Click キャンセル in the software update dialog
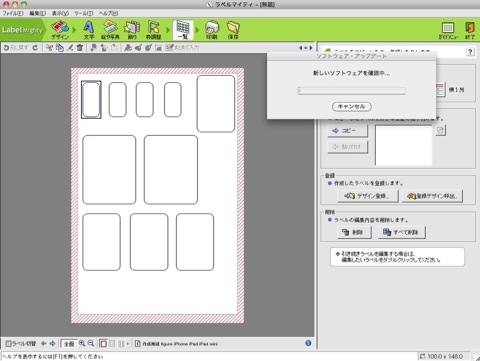This screenshot has height=361, width=480. click(x=352, y=106)
